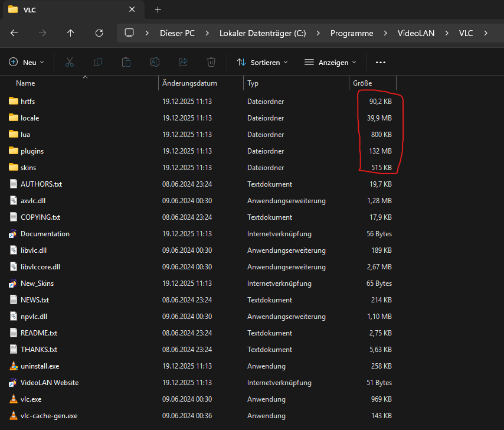Open a new tab with plus button
This screenshot has height=430, width=504.
[158, 10]
